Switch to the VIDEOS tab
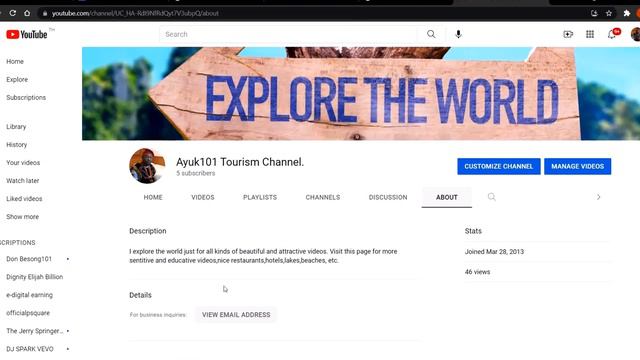 pos(203,197)
